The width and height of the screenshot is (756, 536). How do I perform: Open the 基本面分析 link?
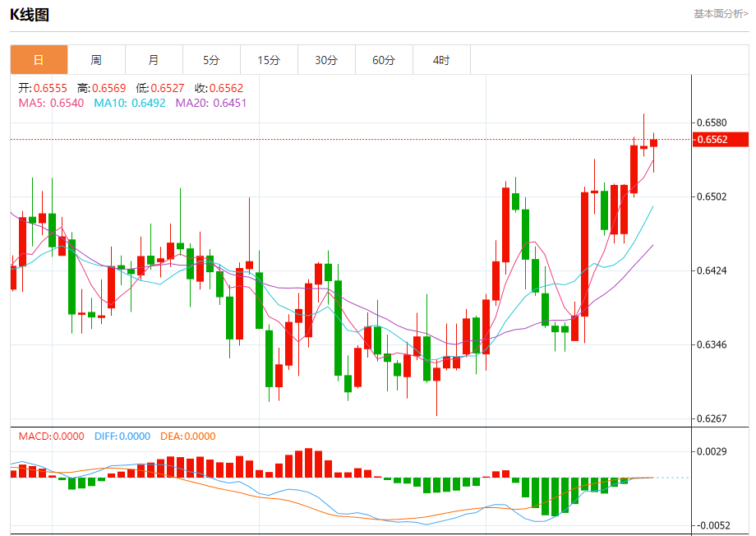tap(721, 14)
